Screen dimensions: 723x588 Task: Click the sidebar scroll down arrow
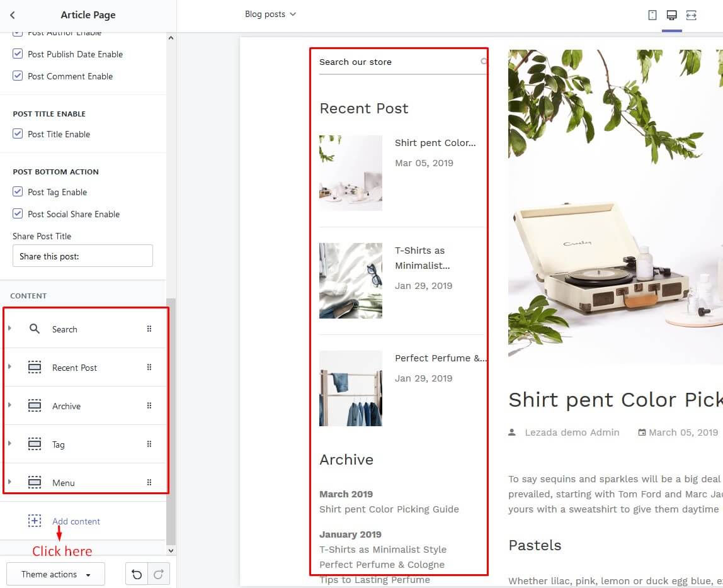pos(171,550)
